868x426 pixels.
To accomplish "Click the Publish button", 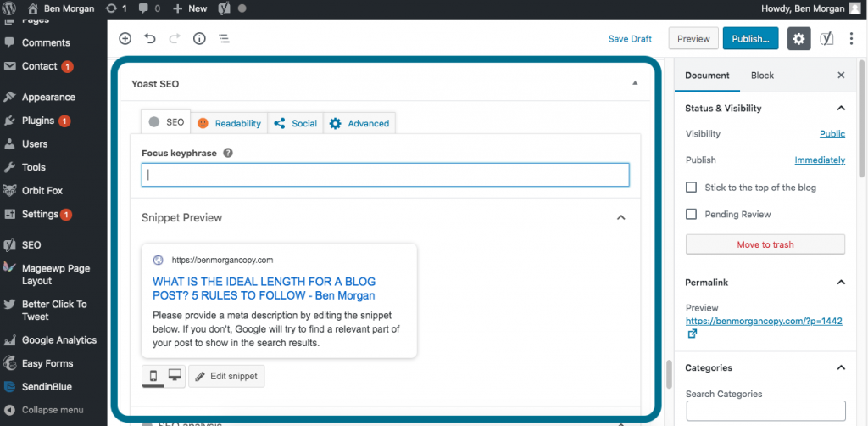I will [751, 39].
